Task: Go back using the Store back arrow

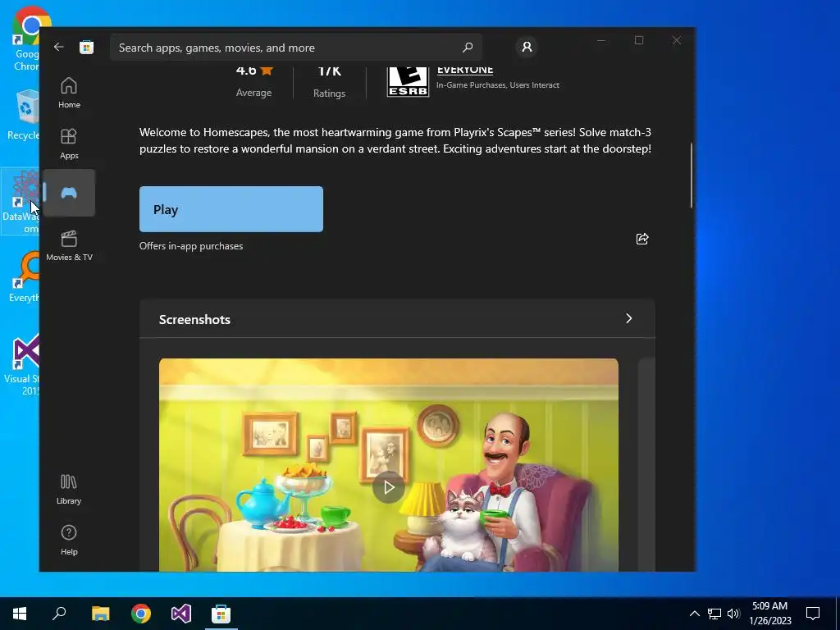Action: (x=59, y=47)
